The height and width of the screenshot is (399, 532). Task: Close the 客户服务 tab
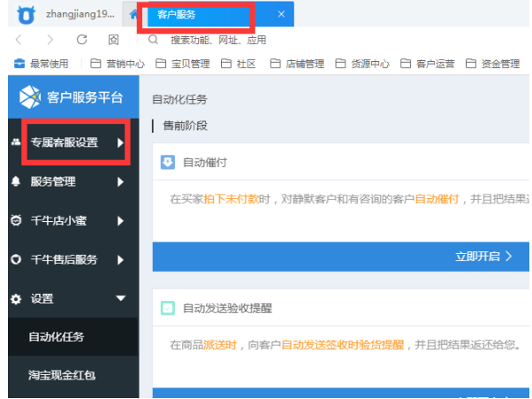[281, 14]
